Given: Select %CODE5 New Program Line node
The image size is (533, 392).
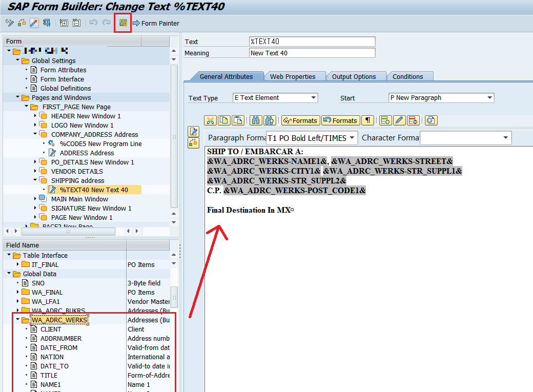Looking at the screenshot, I should click(x=100, y=144).
